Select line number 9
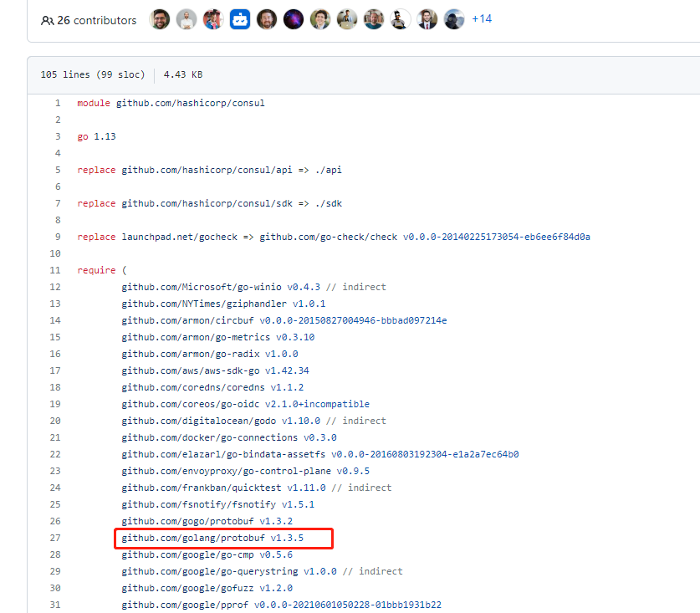700x613 pixels. coord(58,237)
